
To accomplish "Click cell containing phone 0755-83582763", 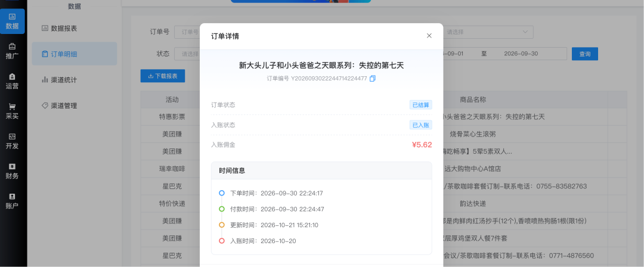I will (515, 186).
